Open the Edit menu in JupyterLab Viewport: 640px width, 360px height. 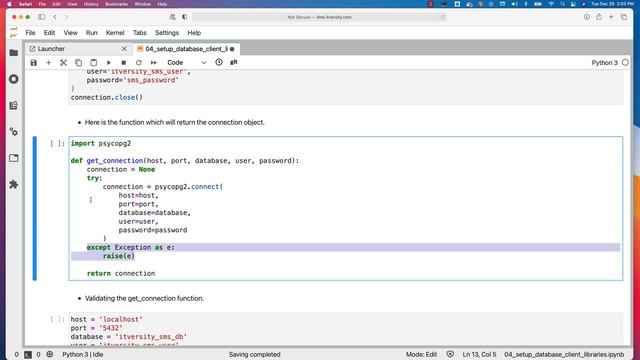pos(49,33)
